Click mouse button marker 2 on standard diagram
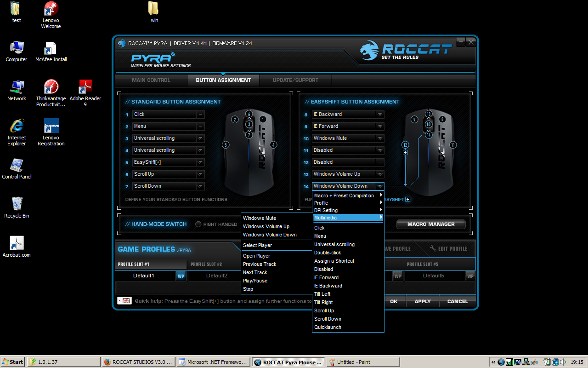This screenshot has height=368, width=588. point(235,120)
